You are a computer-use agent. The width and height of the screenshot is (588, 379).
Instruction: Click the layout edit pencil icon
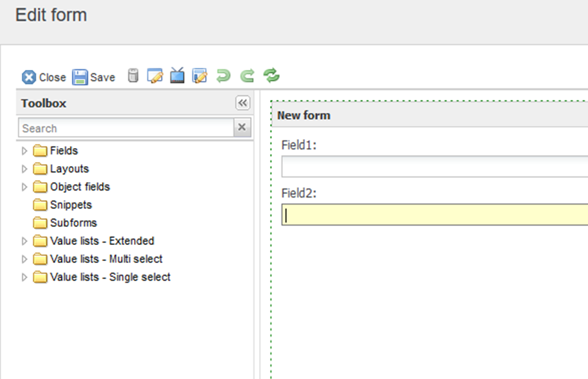[x=200, y=76]
